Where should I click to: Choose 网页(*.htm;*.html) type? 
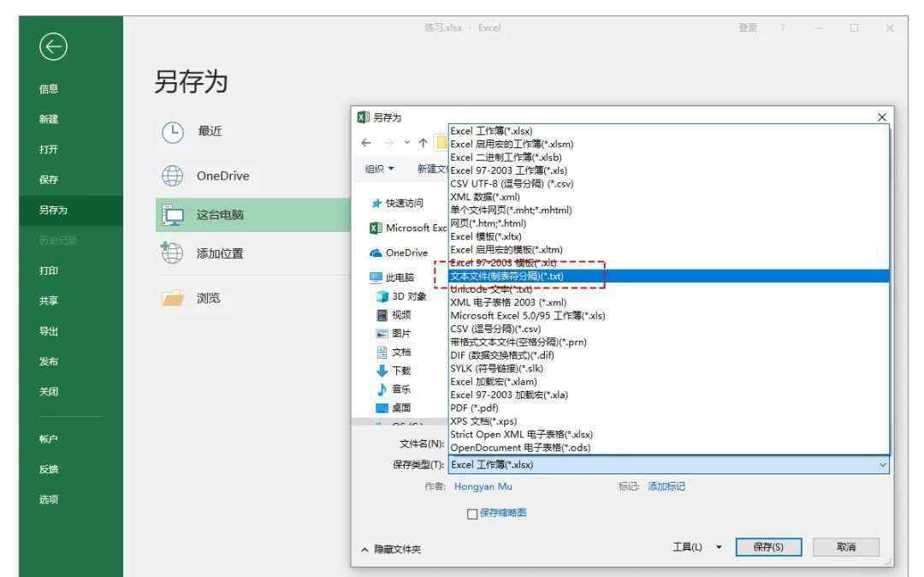pos(669,223)
